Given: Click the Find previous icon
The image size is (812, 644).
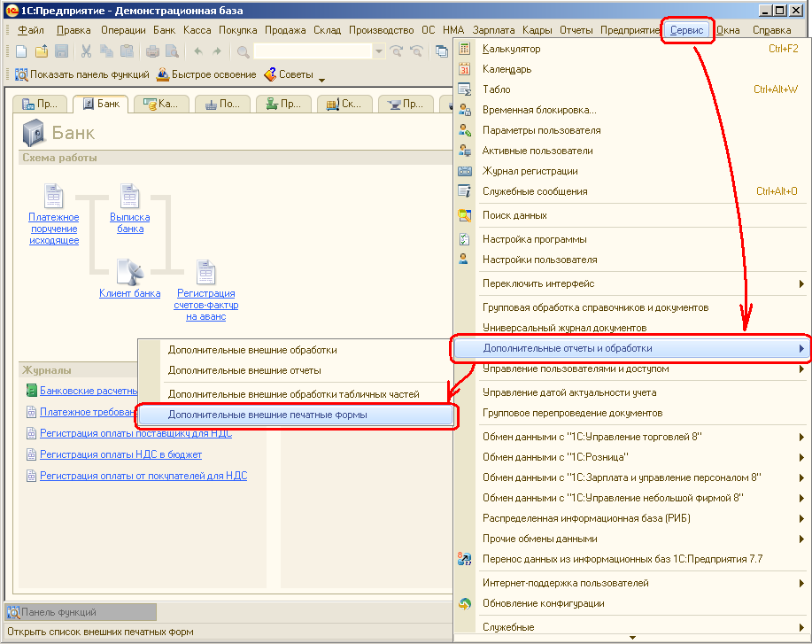Looking at the screenshot, I should 416,50.
